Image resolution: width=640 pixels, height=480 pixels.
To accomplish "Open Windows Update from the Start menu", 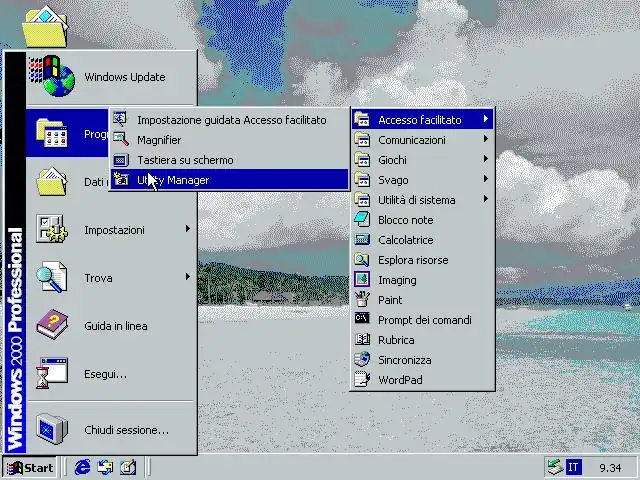I will (x=111, y=77).
